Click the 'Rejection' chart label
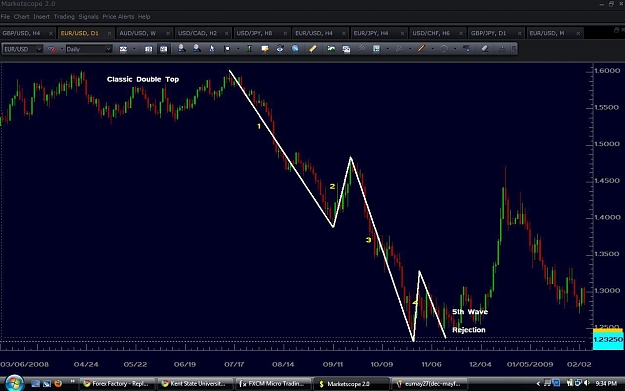The image size is (625, 391). [x=469, y=330]
